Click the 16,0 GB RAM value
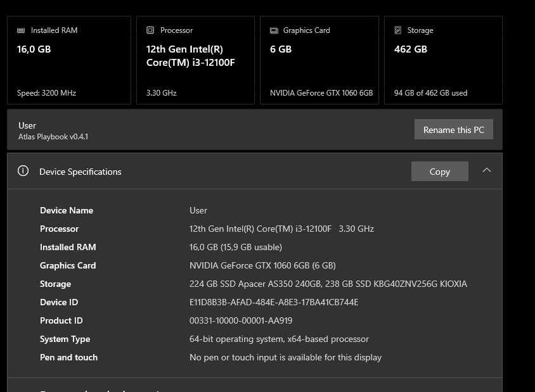This screenshot has width=535, height=392. click(x=34, y=49)
